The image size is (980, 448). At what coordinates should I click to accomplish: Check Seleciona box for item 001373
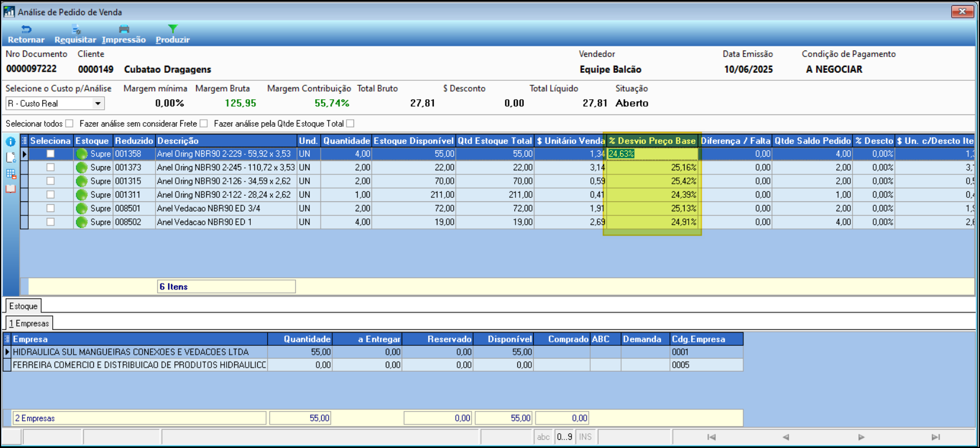[x=50, y=167]
